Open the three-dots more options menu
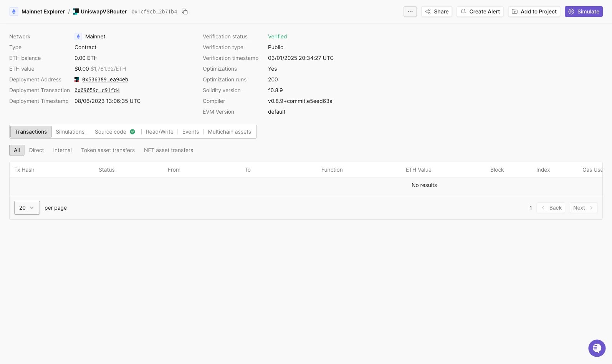 (410, 12)
